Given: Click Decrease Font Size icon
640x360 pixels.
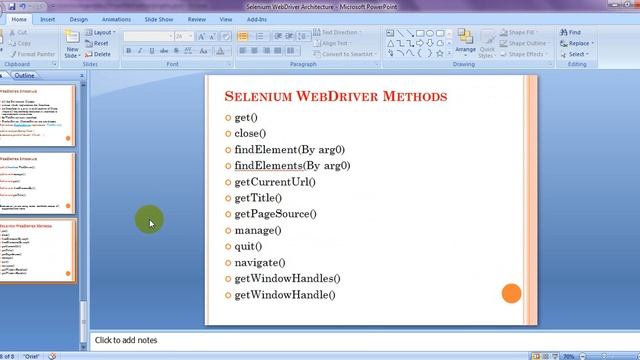Looking at the screenshot, I should coord(212,37).
